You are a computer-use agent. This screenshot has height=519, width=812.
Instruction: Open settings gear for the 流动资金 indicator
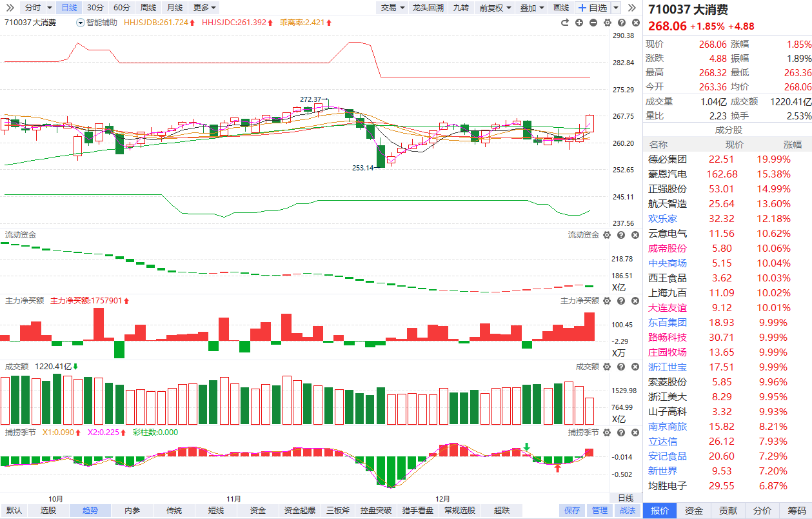[606, 235]
